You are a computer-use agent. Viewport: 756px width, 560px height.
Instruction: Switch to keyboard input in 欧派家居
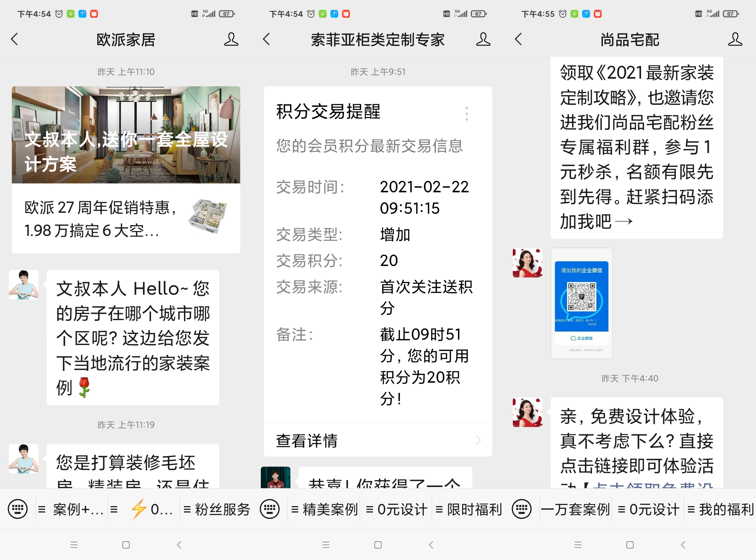point(18,509)
